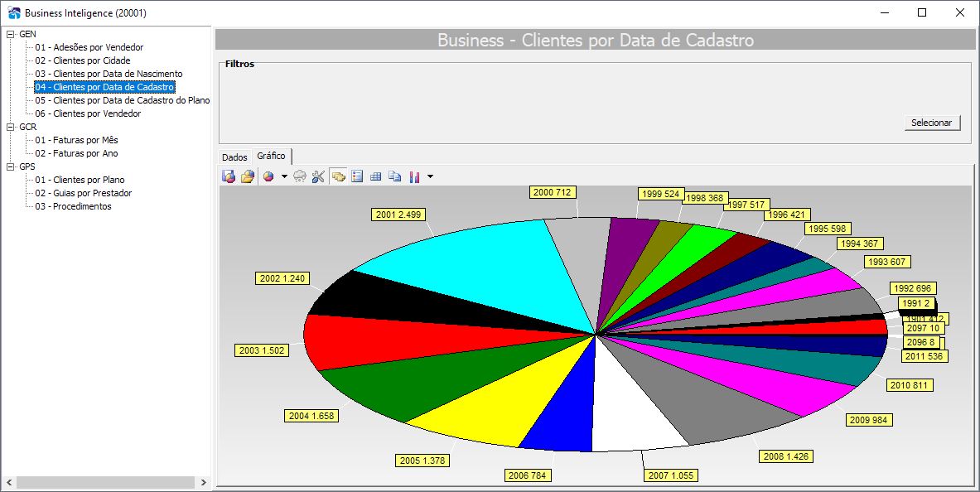The image size is (980, 492).
Task: Click the '2000 712' chart label
Action: 552,192
